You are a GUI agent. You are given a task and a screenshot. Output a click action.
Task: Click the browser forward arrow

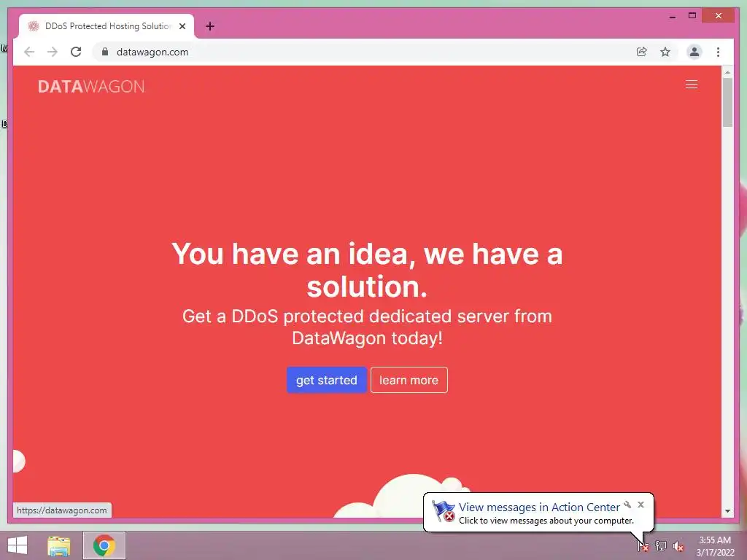click(53, 52)
